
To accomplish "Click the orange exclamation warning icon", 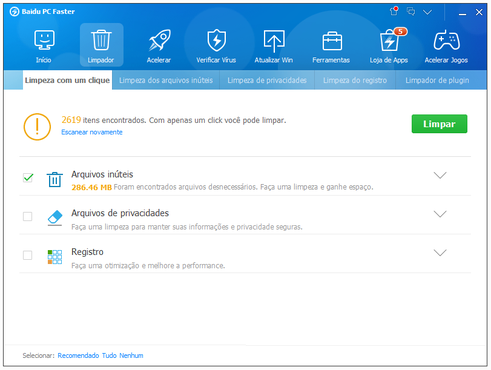I will (37, 127).
